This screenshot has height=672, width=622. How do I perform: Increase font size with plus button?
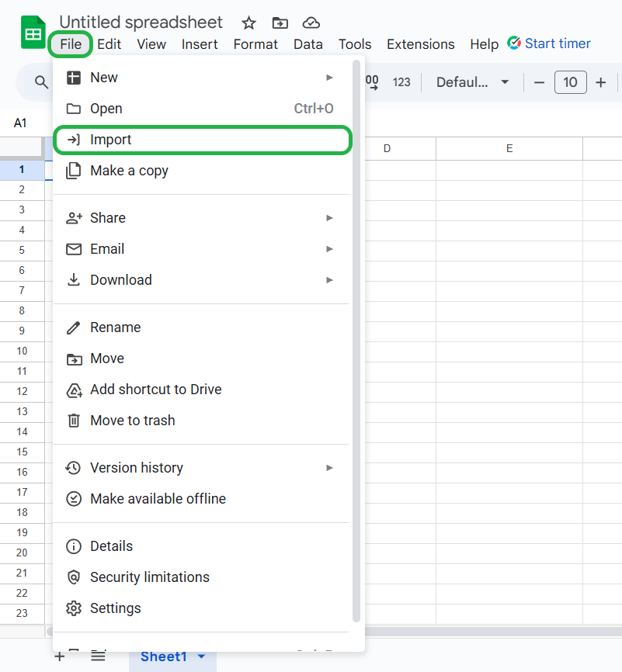[601, 81]
